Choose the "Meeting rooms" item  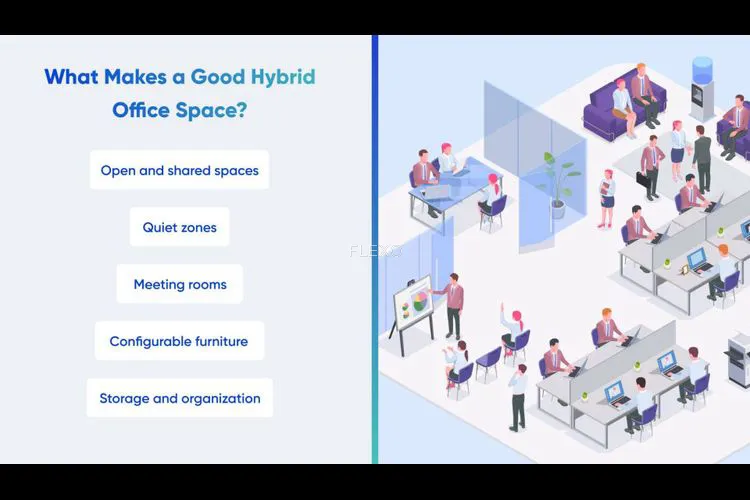[x=179, y=284]
